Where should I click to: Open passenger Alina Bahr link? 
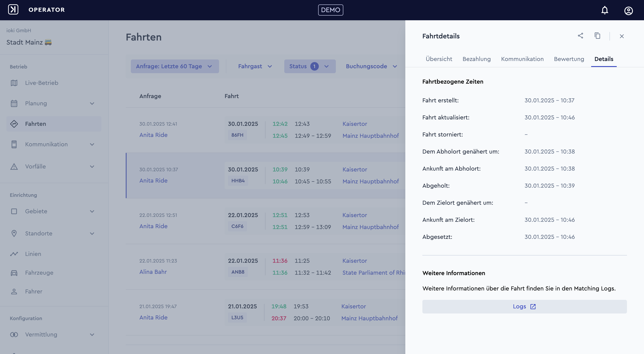click(153, 272)
